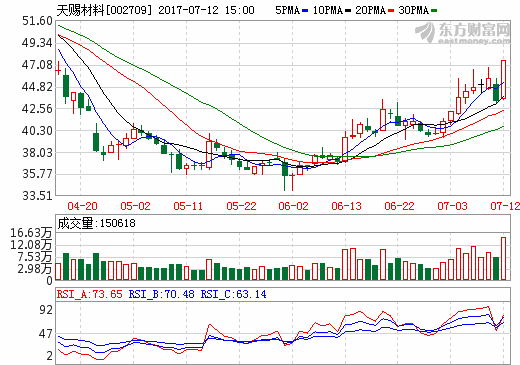The image size is (520, 365).
Task: Select the 07-03 date label
Action: tap(452, 206)
